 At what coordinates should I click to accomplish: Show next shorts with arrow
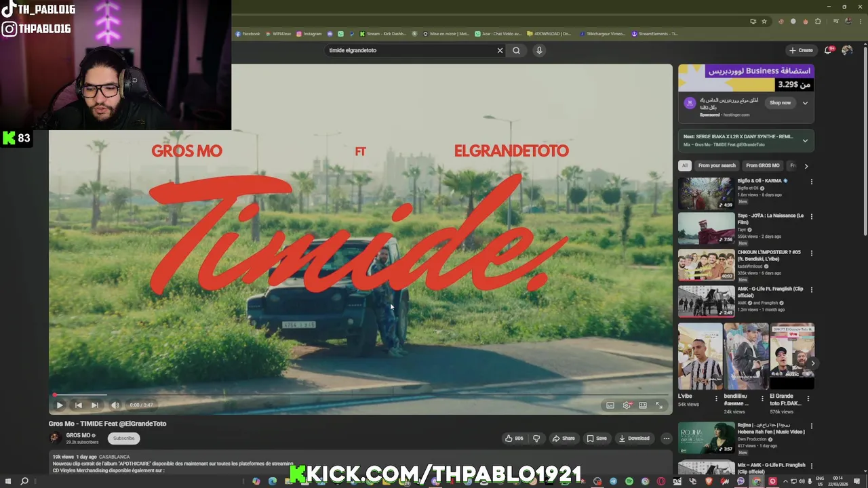click(812, 363)
